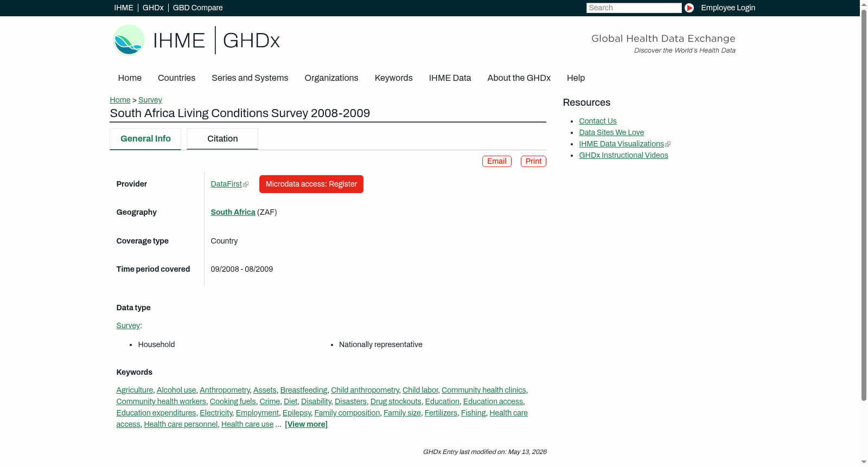Image resolution: width=868 pixels, height=467 pixels.
Task: Open the Disasters keyword
Action: [x=350, y=401]
